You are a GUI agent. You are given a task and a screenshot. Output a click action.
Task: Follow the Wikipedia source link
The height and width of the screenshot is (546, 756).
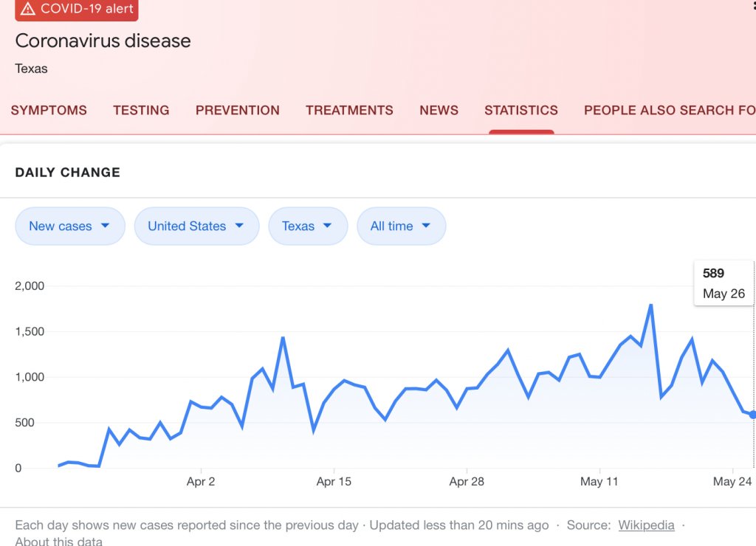click(x=646, y=525)
